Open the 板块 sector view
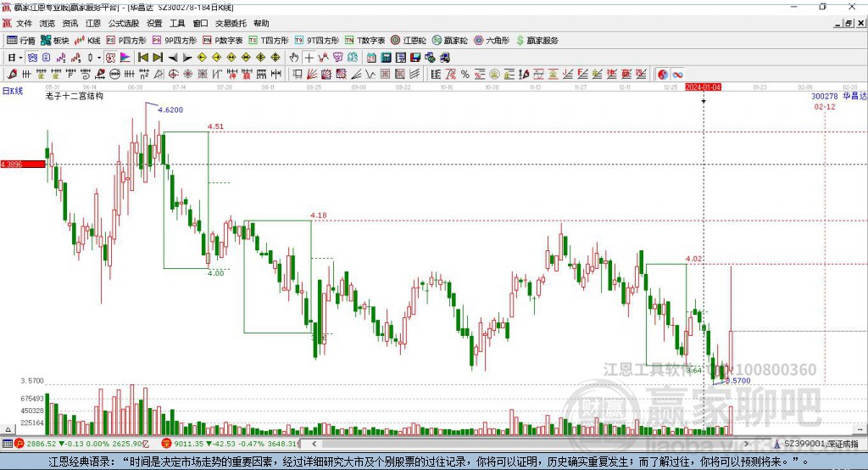868x470 pixels. [x=55, y=41]
